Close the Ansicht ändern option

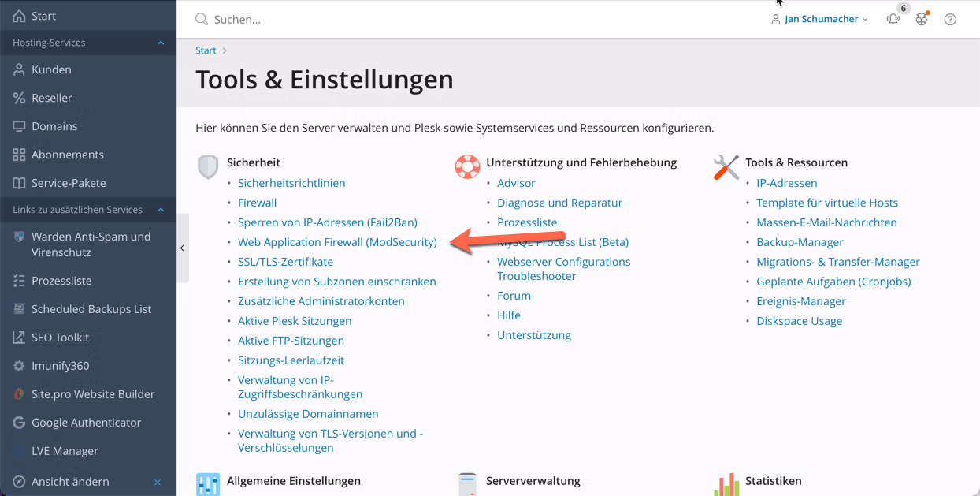pyautogui.click(x=158, y=482)
